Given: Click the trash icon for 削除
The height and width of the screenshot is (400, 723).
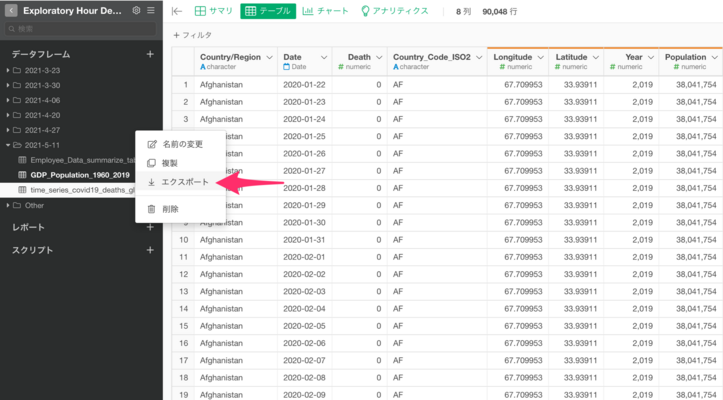Looking at the screenshot, I should 151,209.
